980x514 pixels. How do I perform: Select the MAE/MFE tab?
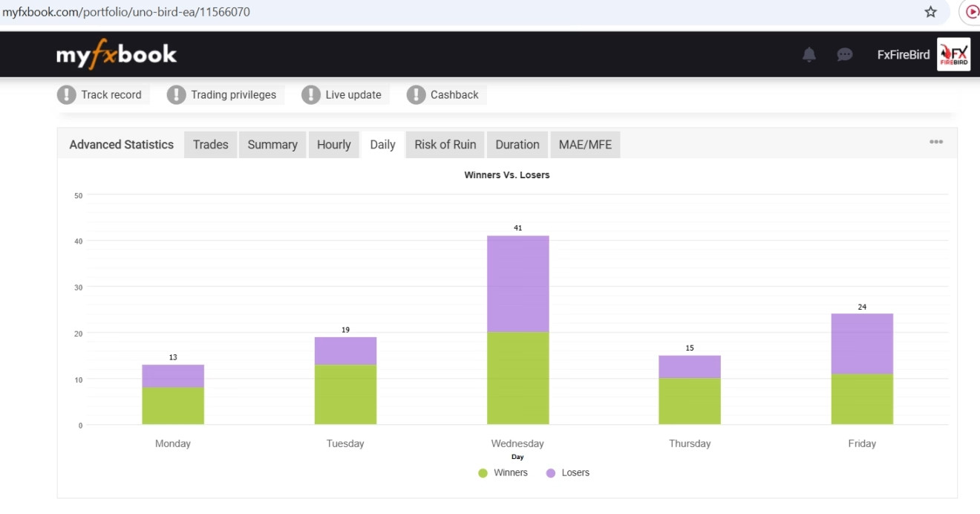585,145
